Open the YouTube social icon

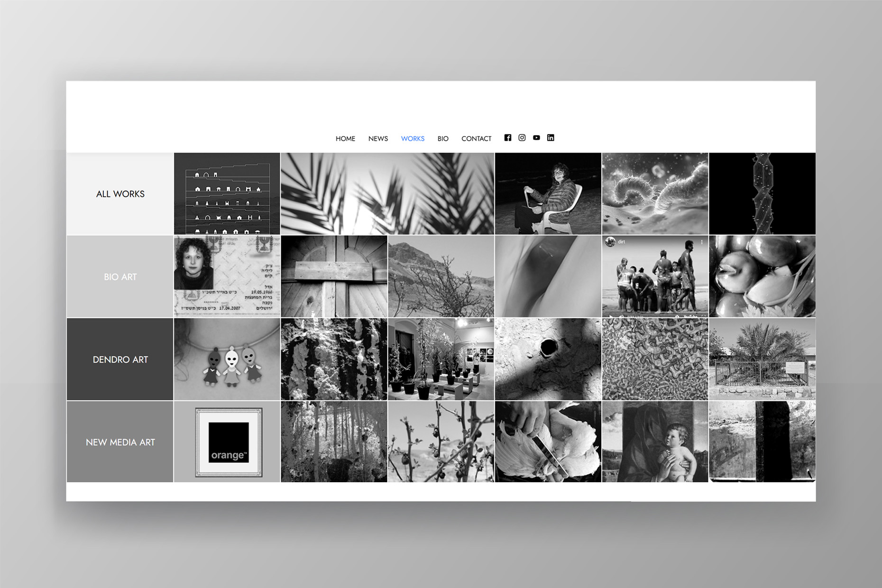pos(536,138)
